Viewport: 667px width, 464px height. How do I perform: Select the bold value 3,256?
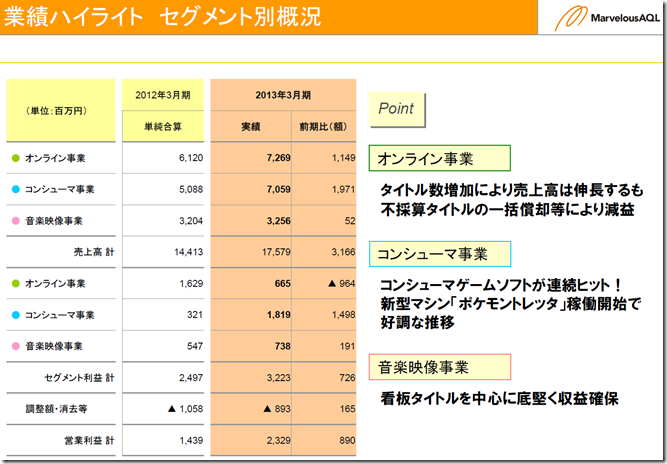click(x=279, y=221)
